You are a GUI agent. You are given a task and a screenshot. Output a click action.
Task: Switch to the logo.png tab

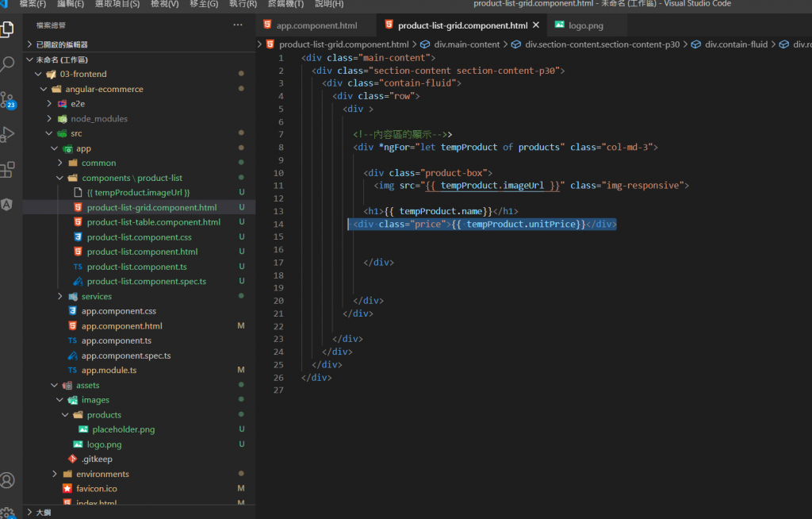[585, 25]
